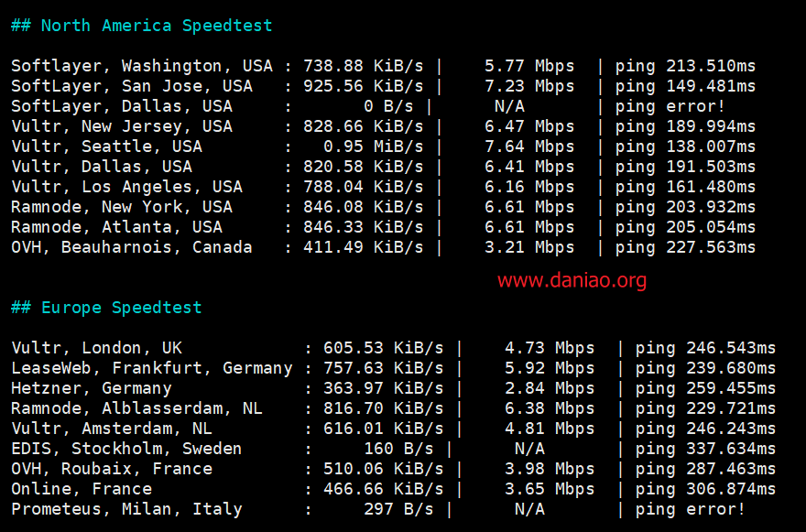Select the Ramnode, New York, USA line
Image resolution: width=806 pixels, height=532 pixels.
coord(384,207)
